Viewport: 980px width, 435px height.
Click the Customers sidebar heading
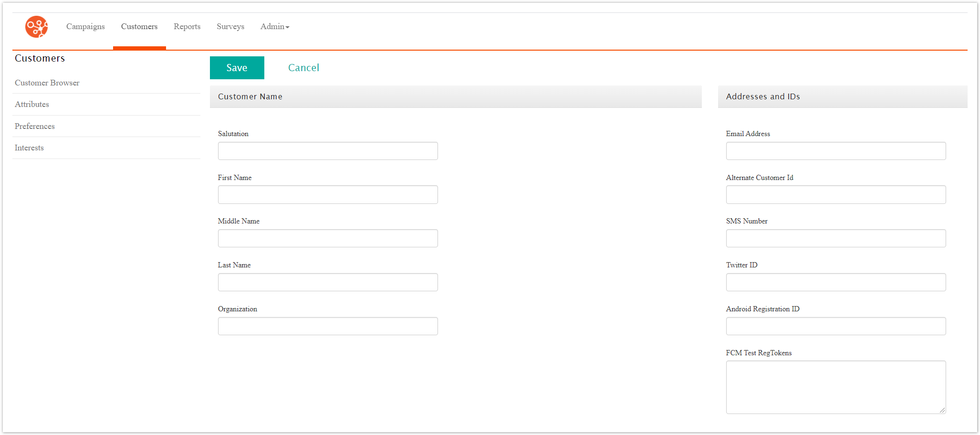click(40, 58)
